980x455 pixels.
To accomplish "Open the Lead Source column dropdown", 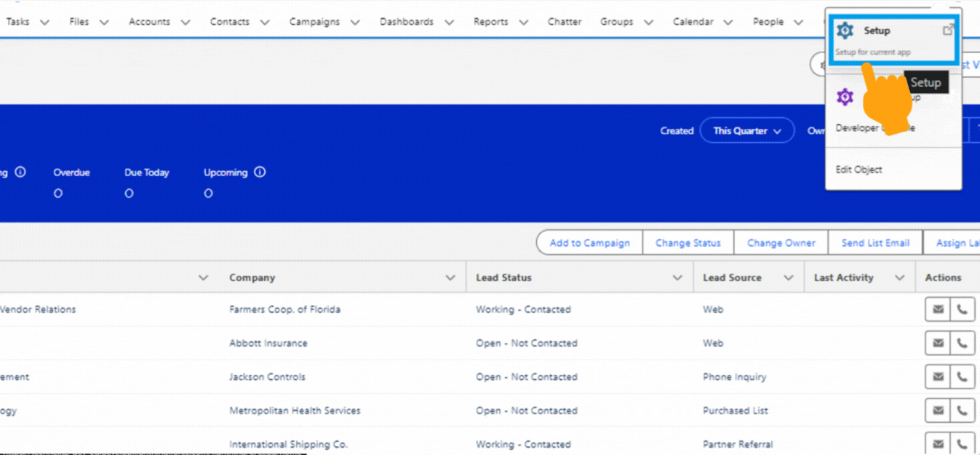I will tap(788, 277).
